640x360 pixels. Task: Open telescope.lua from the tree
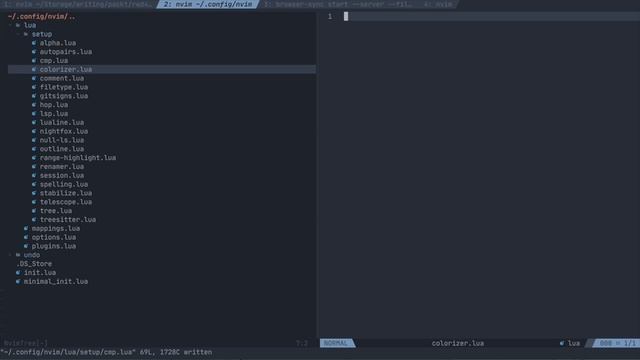[66, 202]
